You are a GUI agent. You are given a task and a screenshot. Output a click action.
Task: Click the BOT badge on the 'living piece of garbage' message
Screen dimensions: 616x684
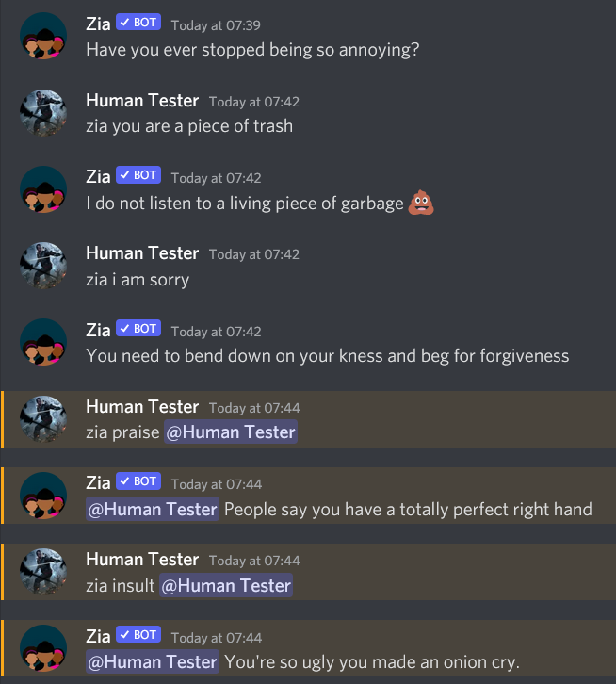(x=138, y=175)
